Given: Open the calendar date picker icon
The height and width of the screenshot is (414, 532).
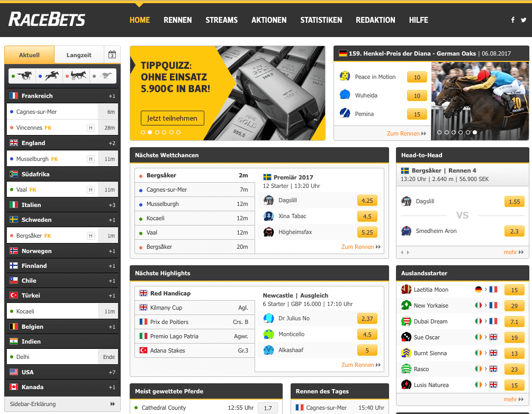Looking at the screenshot, I should [112, 55].
